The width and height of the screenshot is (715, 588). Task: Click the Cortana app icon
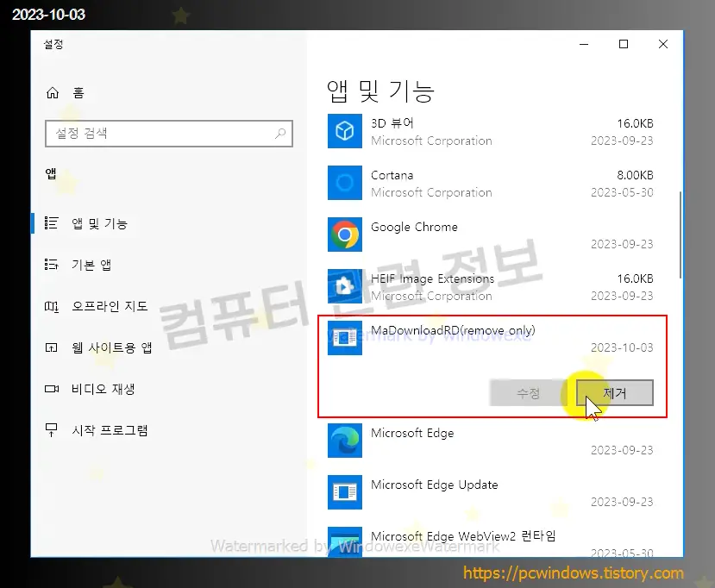pyautogui.click(x=345, y=183)
